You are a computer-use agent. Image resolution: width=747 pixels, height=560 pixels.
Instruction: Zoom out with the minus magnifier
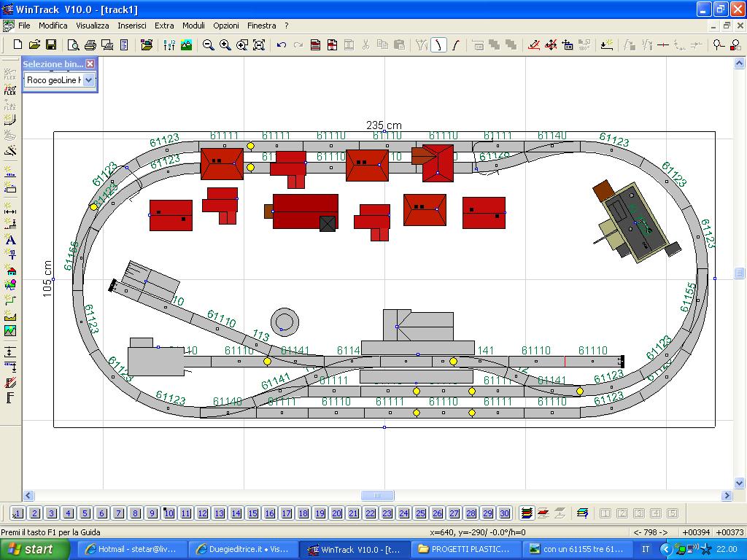[x=208, y=44]
